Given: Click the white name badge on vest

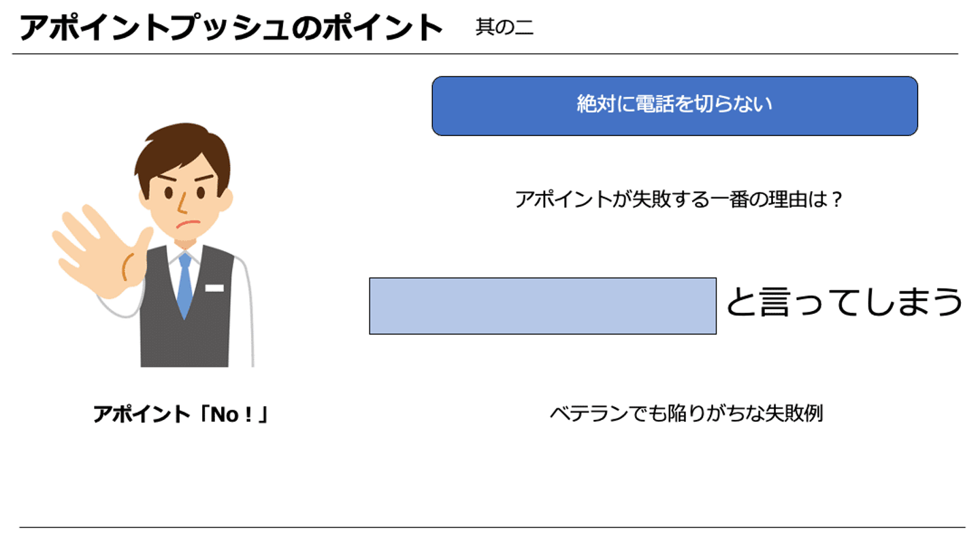Looking at the screenshot, I should [214, 288].
